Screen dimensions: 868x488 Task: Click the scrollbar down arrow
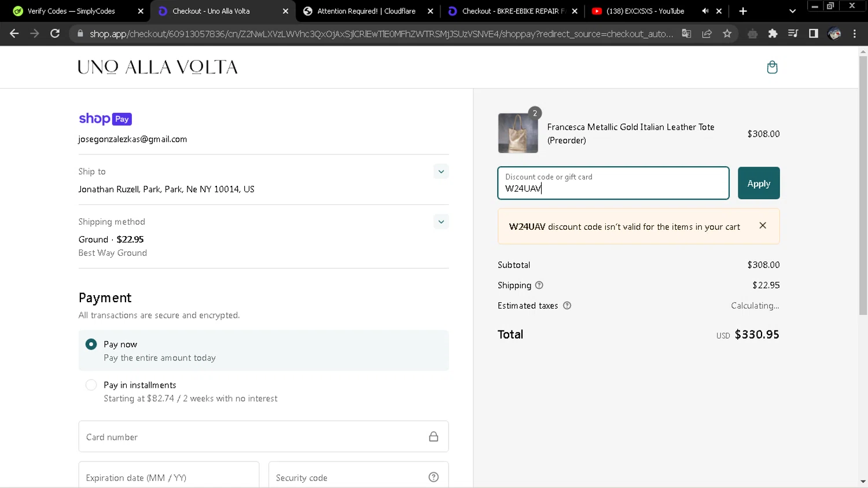[863, 482]
